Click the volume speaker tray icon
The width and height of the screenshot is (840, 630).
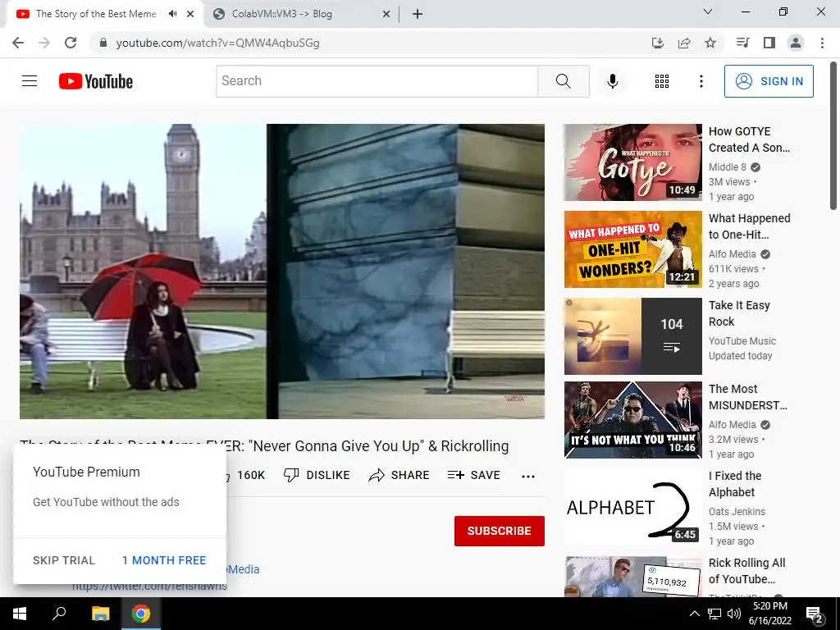(x=734, y=614)
